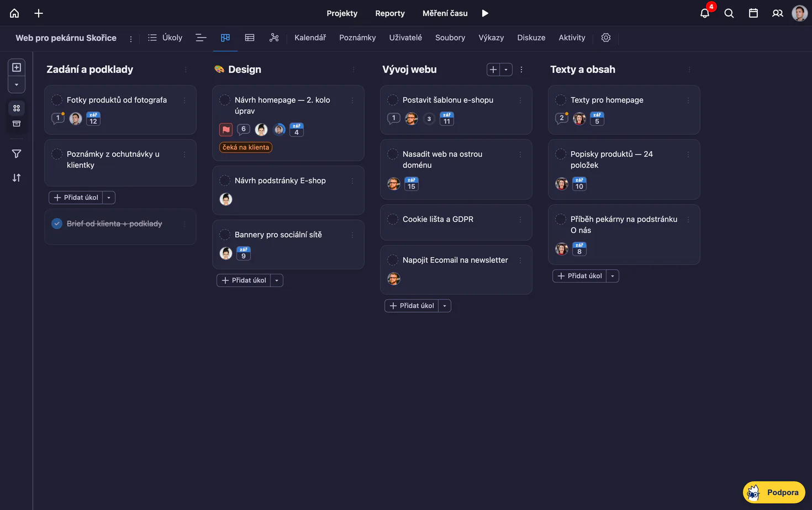Screen dimensions: 812x510
Task: Switch to the table view icon
Action: coord(250,38)
